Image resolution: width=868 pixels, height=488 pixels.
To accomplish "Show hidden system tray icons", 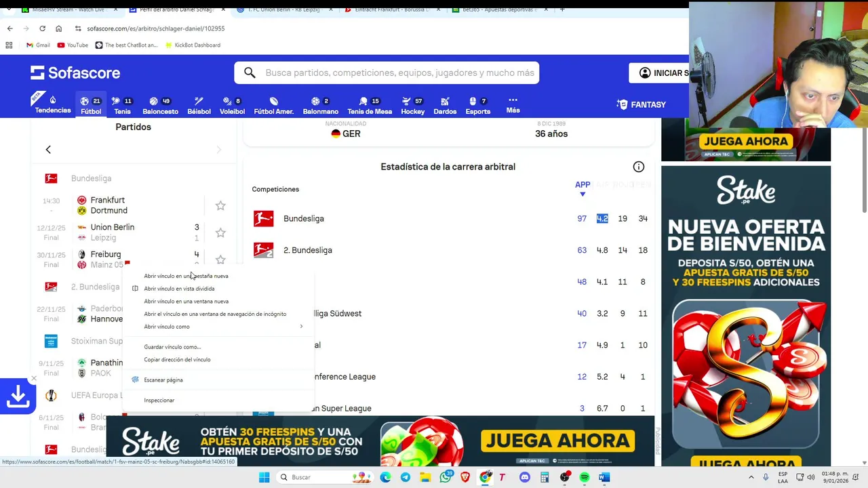I will tap(752, 477).
